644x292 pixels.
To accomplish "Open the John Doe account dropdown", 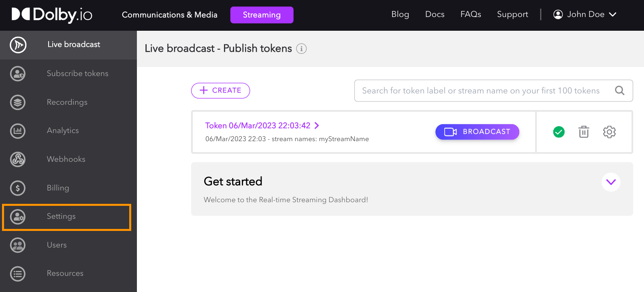I will [585, 15].
